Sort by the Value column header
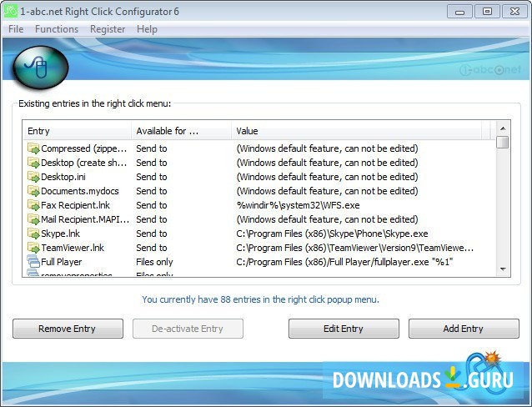 (x=356, y=131)
